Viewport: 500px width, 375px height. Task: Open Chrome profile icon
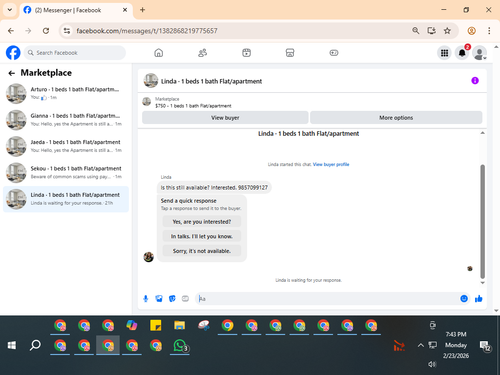[x=471, y=31]
